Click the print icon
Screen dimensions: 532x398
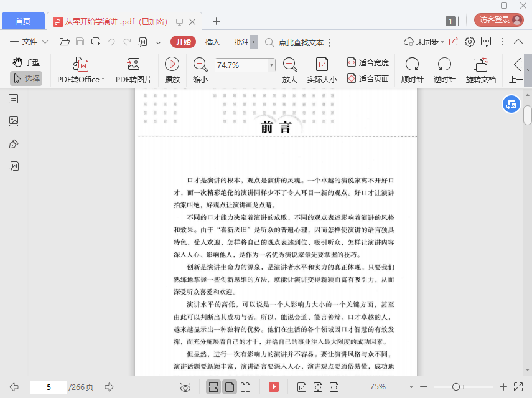[96, 42]
